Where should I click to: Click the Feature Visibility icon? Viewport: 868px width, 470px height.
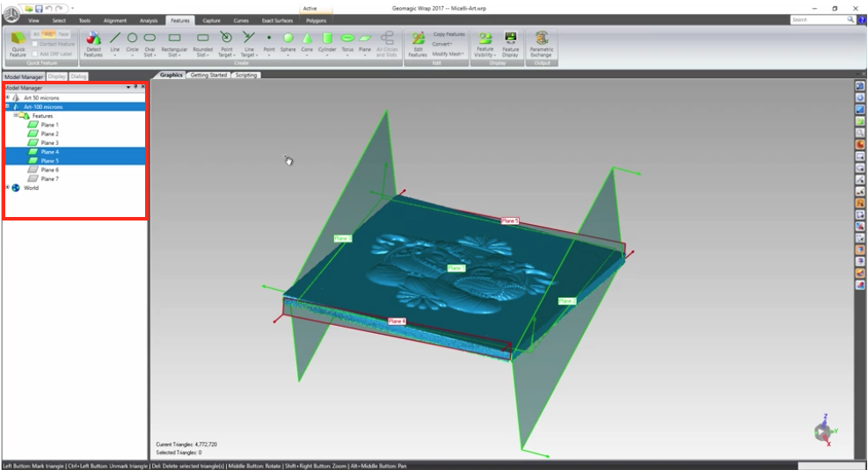coord(485,38)
